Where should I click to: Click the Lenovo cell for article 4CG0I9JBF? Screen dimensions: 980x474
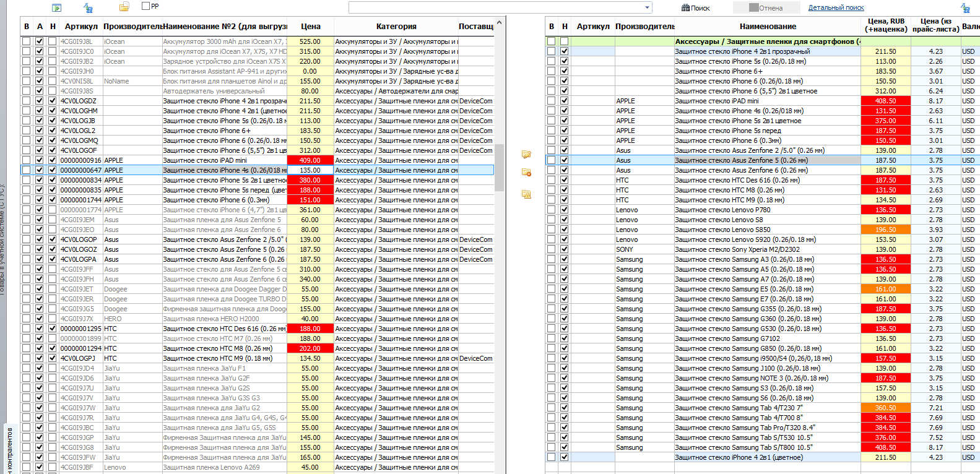click(x=132, y=467)
